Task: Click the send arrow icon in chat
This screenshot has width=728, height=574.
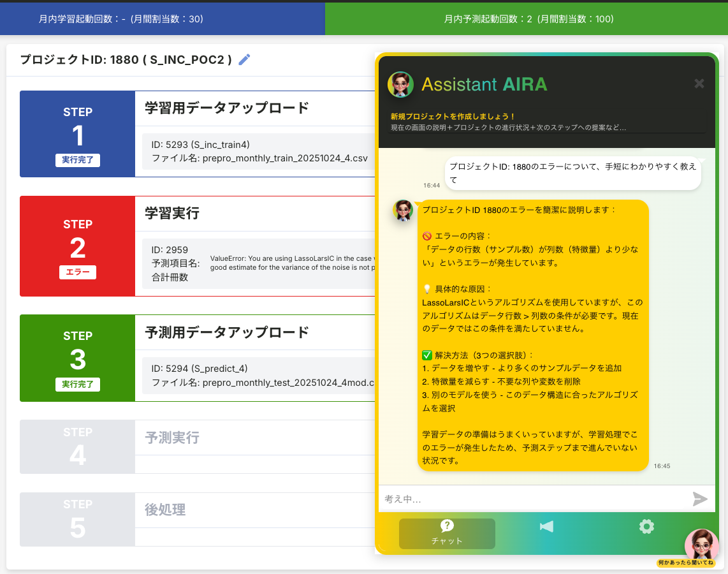Action: (x=700, y=499)
